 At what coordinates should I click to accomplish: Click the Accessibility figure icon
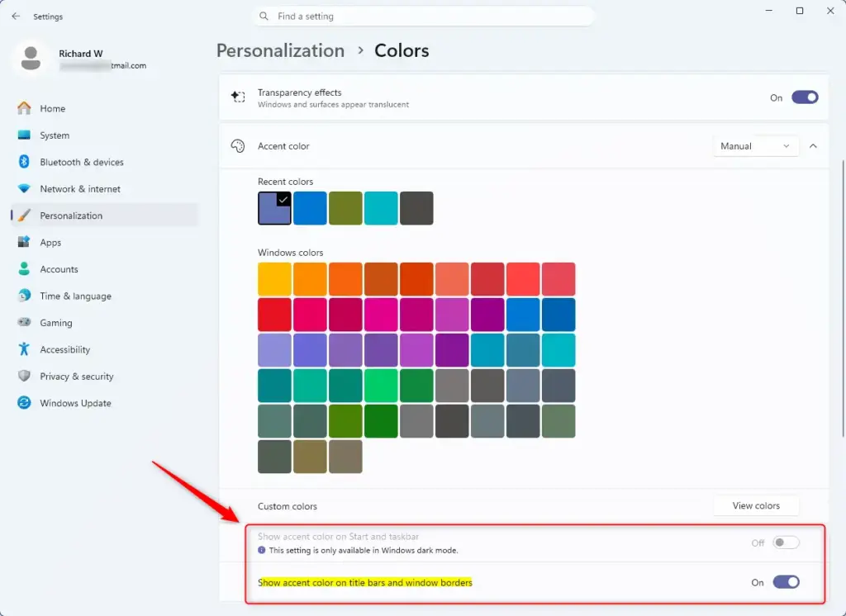(x=24, y=349)
